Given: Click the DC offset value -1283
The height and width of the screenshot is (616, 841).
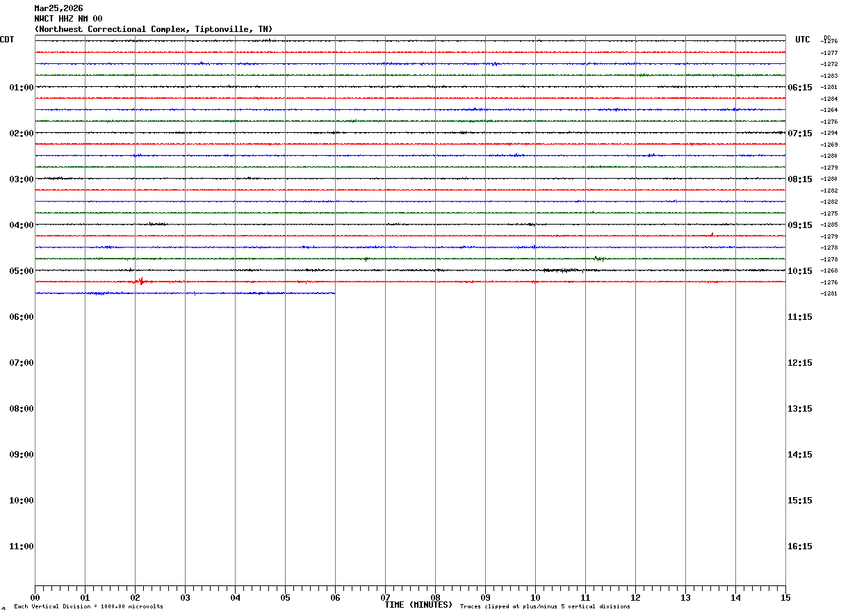Looking at the screenshot, I should [829, 76].
